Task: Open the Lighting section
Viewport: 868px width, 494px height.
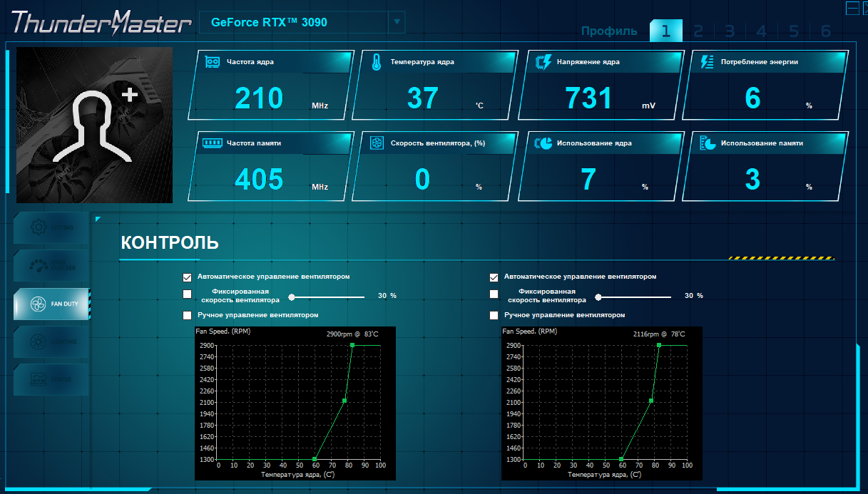Action: [x=51, y=343]
